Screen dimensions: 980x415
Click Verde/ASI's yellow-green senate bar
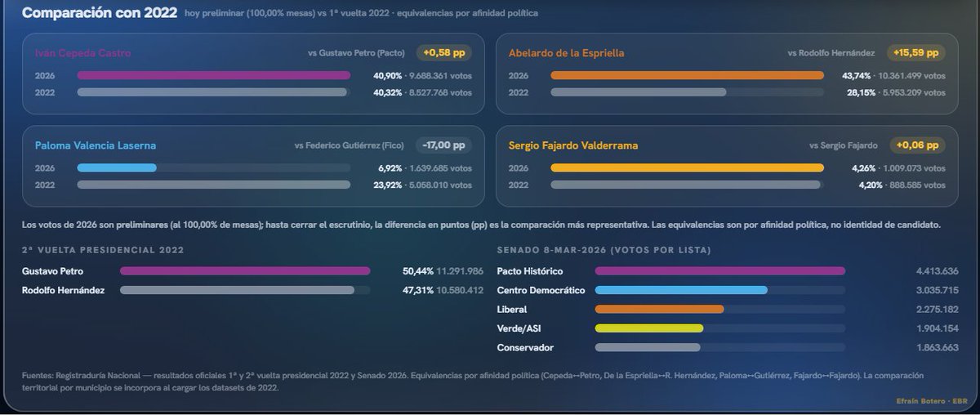(x=649, y=328)
